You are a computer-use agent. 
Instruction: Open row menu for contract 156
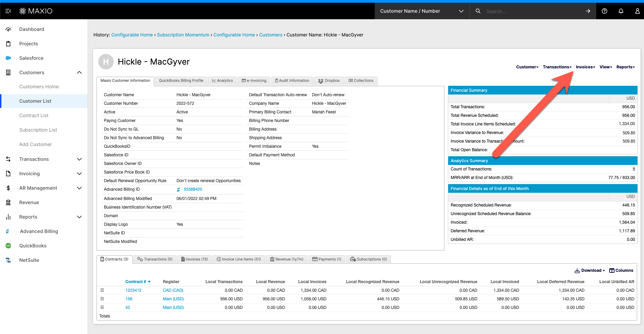tap(102, 299)
